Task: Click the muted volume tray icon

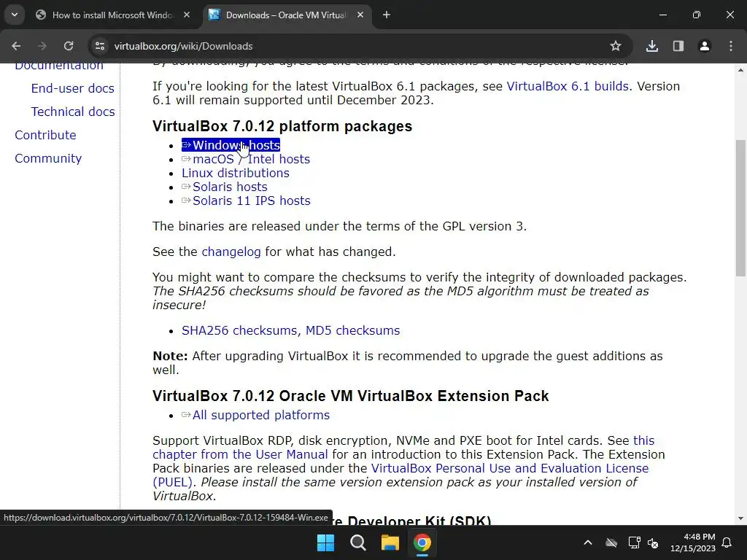Action: 653,542
